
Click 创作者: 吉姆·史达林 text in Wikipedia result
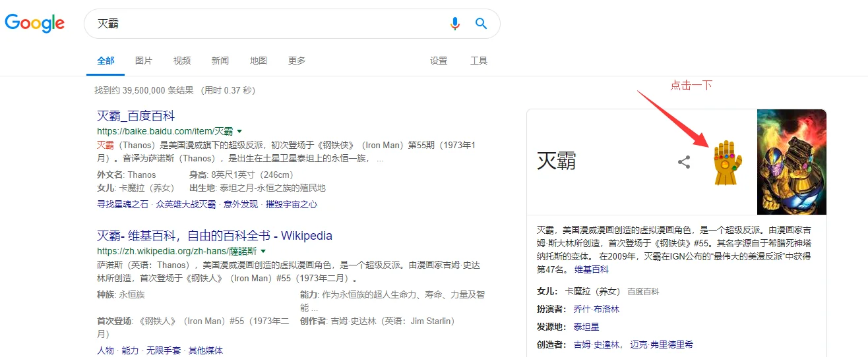(377, 321)
